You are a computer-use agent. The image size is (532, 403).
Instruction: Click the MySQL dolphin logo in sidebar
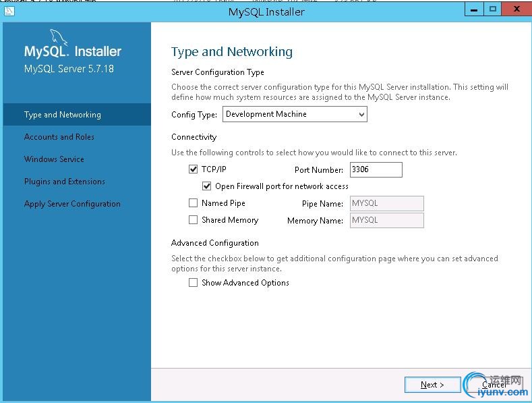pos(59,37)
